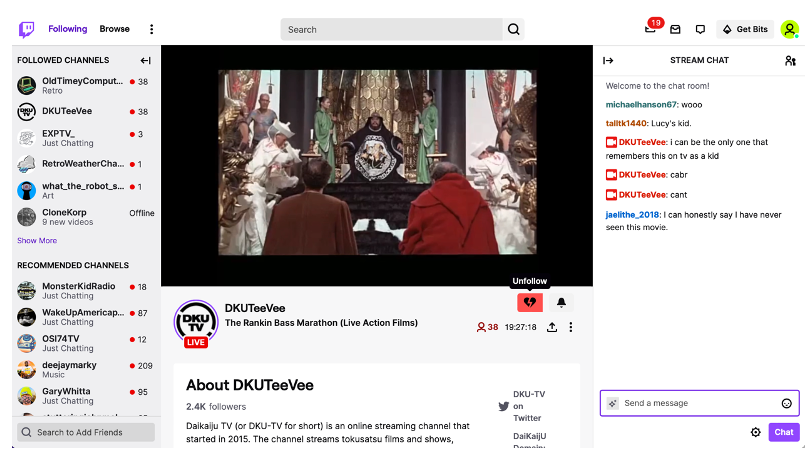Click the Stream Chat header title
The height and width of the screenshot is (459, 808).
(x=699, y=60)
